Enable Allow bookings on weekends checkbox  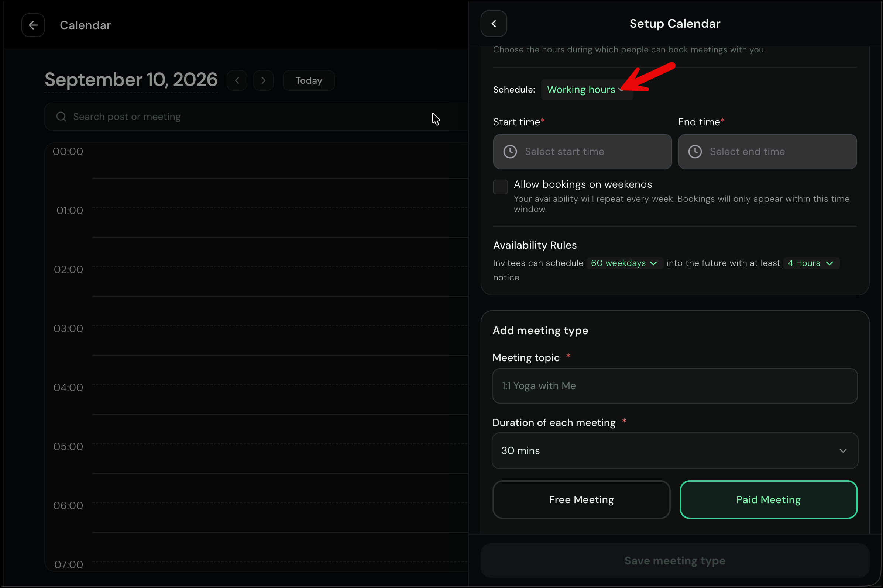point(500,187)
